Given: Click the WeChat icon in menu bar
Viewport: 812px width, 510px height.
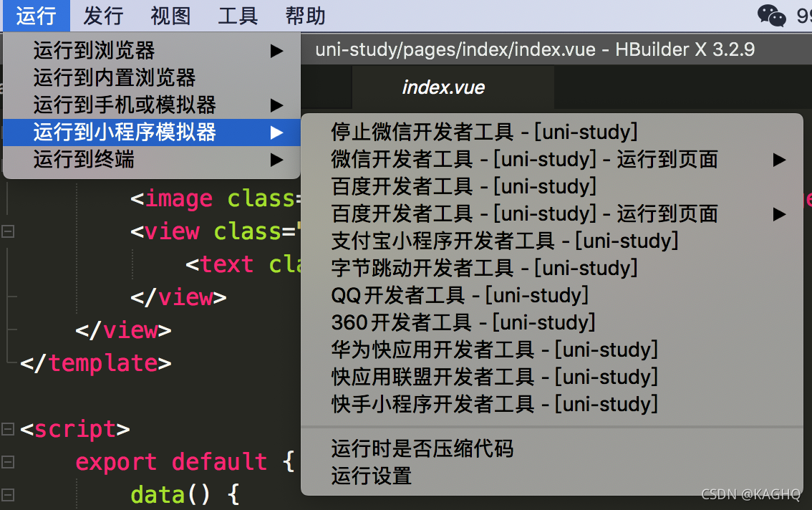Looking at the screenshot, I should 772,16.
